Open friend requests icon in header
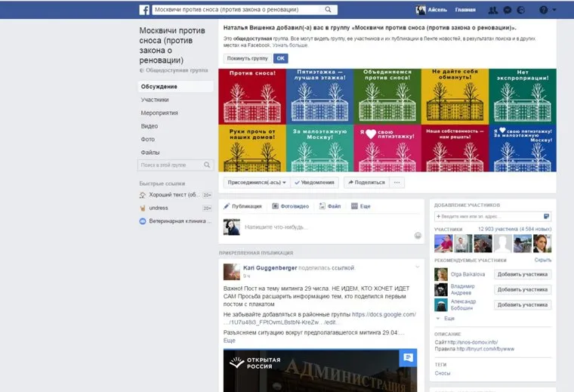The image size is (574, 392). [493, 10]
